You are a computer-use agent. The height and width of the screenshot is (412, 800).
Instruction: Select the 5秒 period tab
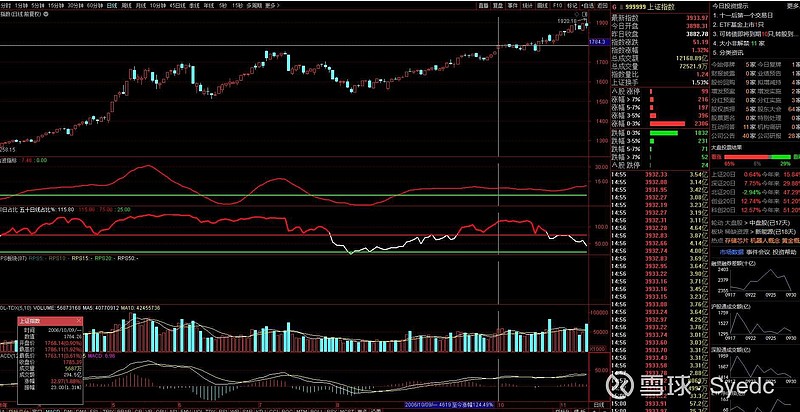pyautogui.click(x=222, y=5)
